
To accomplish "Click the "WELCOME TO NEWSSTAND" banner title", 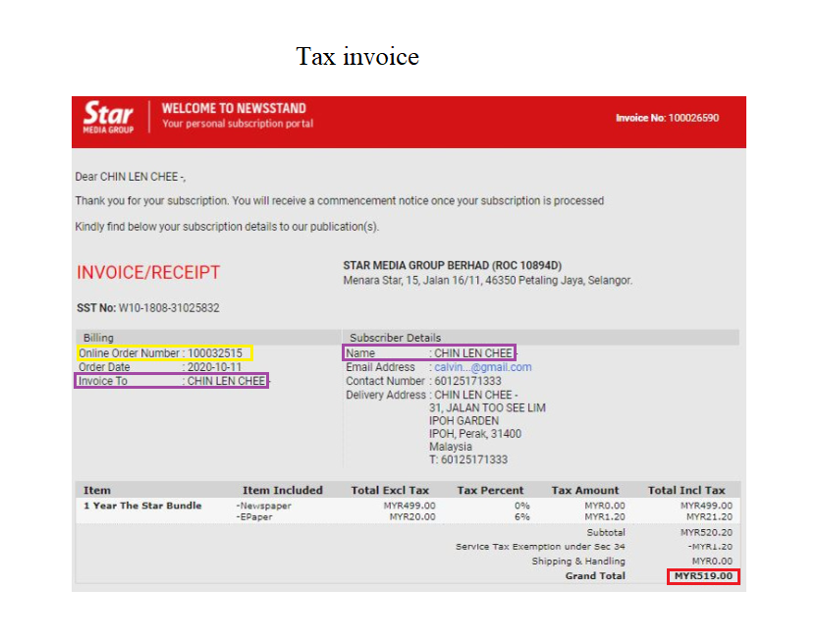I will coord(234,108).
